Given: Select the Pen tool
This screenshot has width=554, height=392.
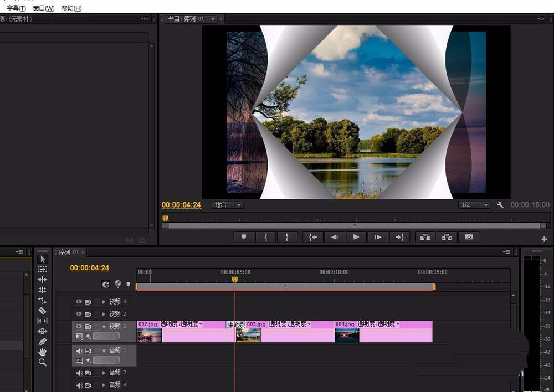Looking at the screenshot, I should (x=43, y=342).
